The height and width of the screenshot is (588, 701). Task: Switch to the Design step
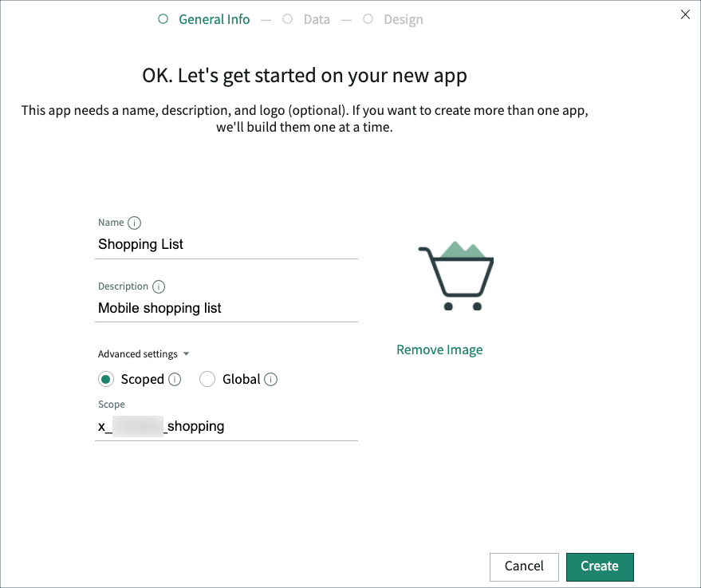[403, 18]
